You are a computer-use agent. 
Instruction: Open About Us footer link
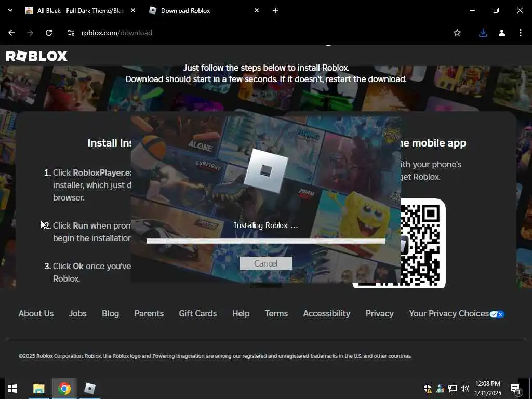[x=36, y=313]
